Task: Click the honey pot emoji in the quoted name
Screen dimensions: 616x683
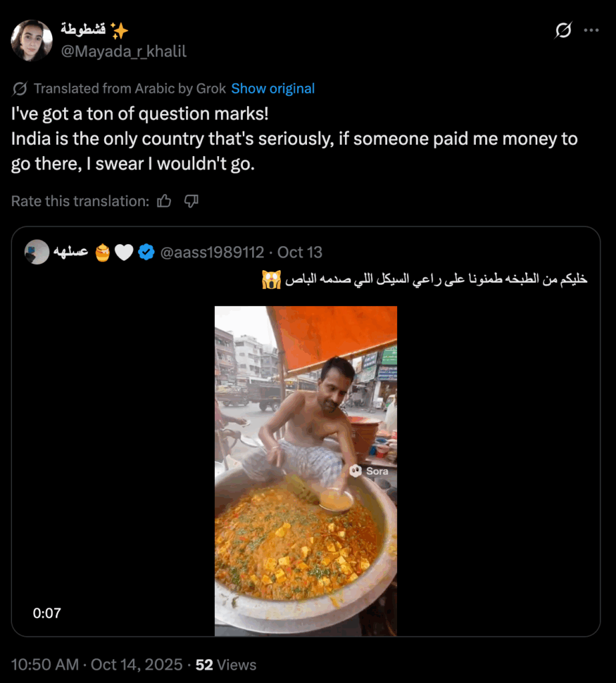Action: click(x=103, y=252)
